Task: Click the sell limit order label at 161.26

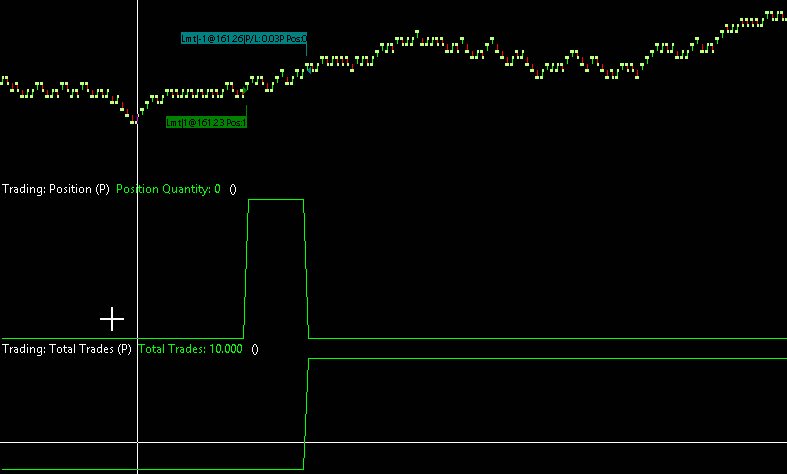Action: tap(244, 38)
